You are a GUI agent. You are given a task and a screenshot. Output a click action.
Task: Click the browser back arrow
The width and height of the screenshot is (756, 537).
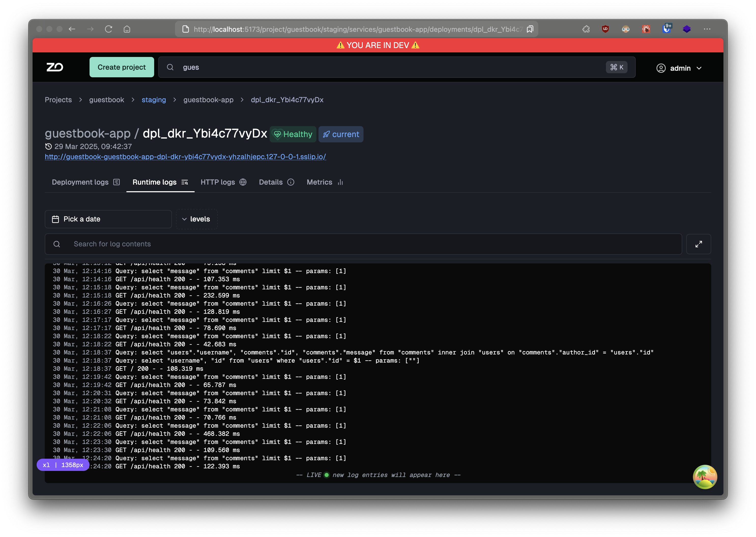click(72, 29)
